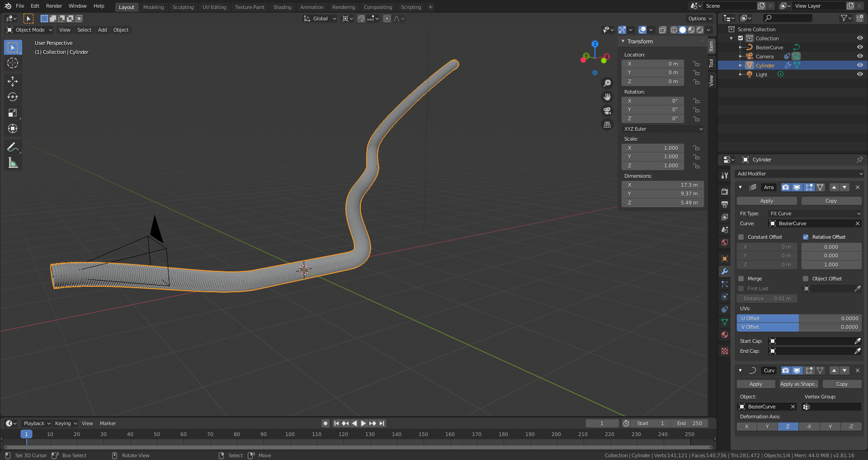Switch orthographic/perspective view grid icon
This screenshot has width=868, height=460.
coord(607,125)
